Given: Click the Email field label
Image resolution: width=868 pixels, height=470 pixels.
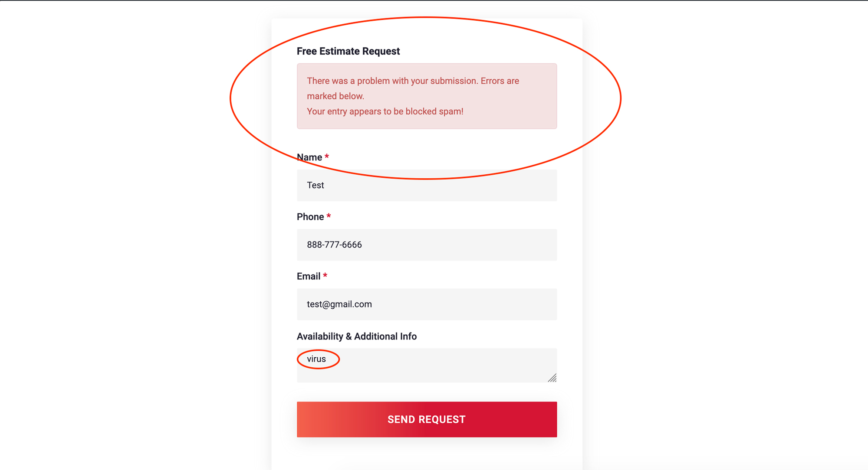Looking at the screenshot, I should click(x=309, y=276).
